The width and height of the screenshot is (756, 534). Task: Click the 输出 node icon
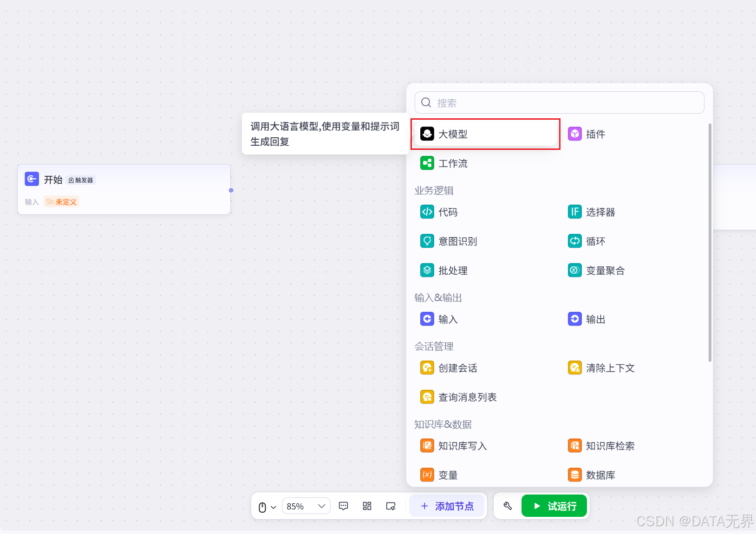[x=575, y=319]
